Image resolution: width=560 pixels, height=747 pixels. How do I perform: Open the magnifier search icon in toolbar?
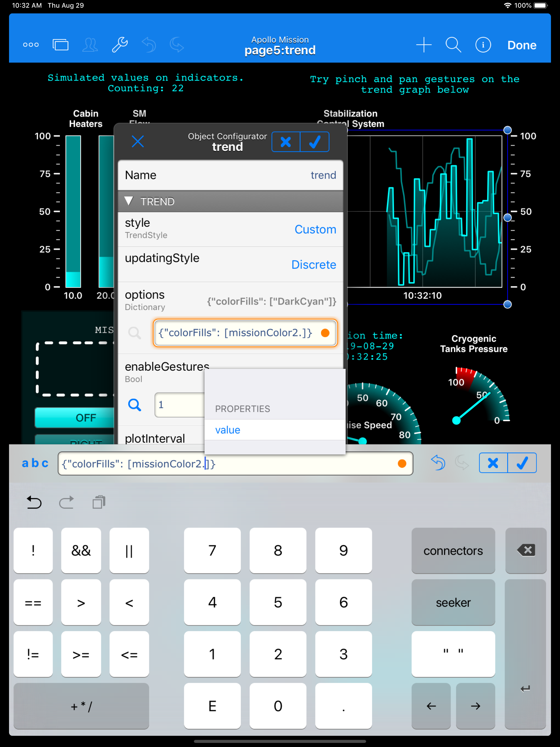[453, 45]
